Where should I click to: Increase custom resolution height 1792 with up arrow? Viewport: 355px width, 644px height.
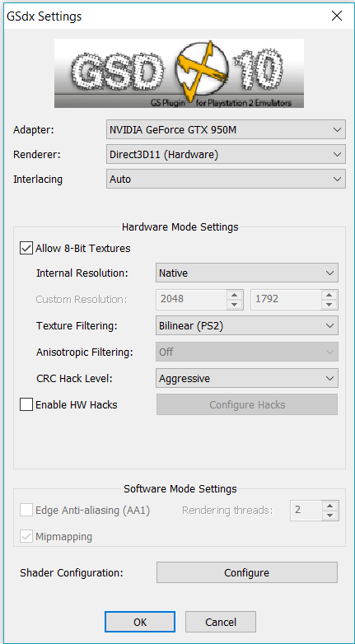[329, 295]
